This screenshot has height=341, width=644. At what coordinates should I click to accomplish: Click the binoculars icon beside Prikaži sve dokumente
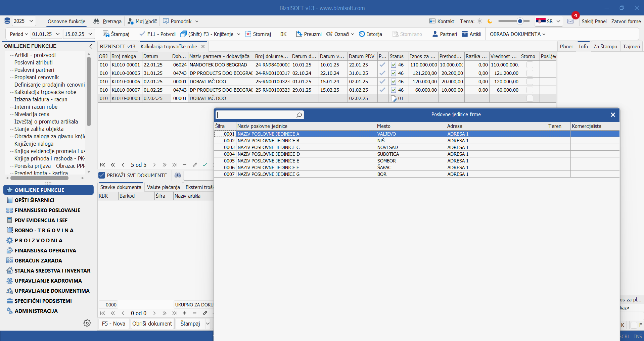pos(178,175)
